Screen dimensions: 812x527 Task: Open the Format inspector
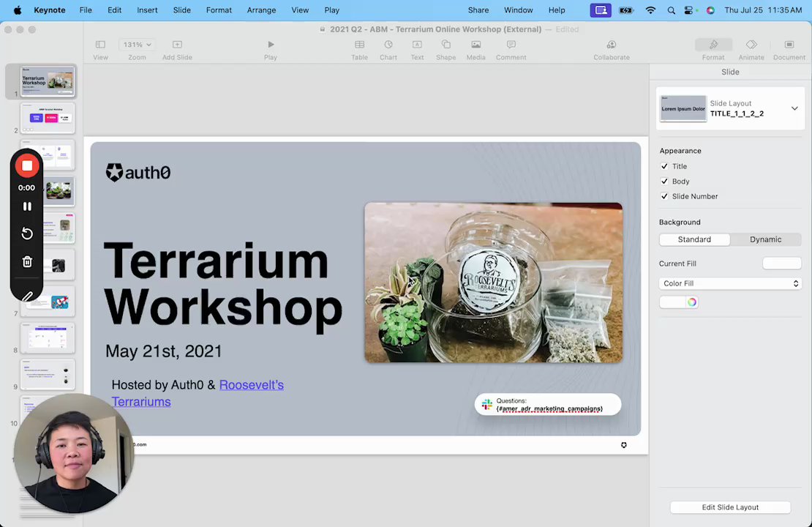coord(713,45)
